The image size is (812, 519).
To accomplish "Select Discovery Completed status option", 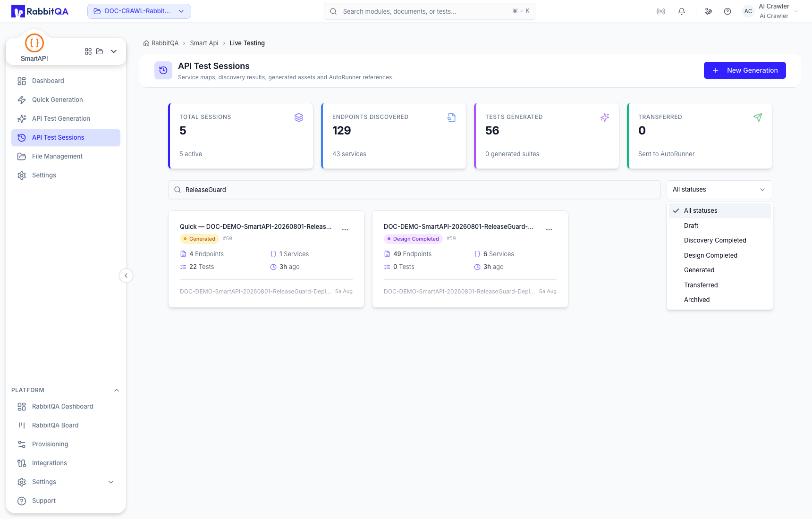I will click(x=719, y=240).
